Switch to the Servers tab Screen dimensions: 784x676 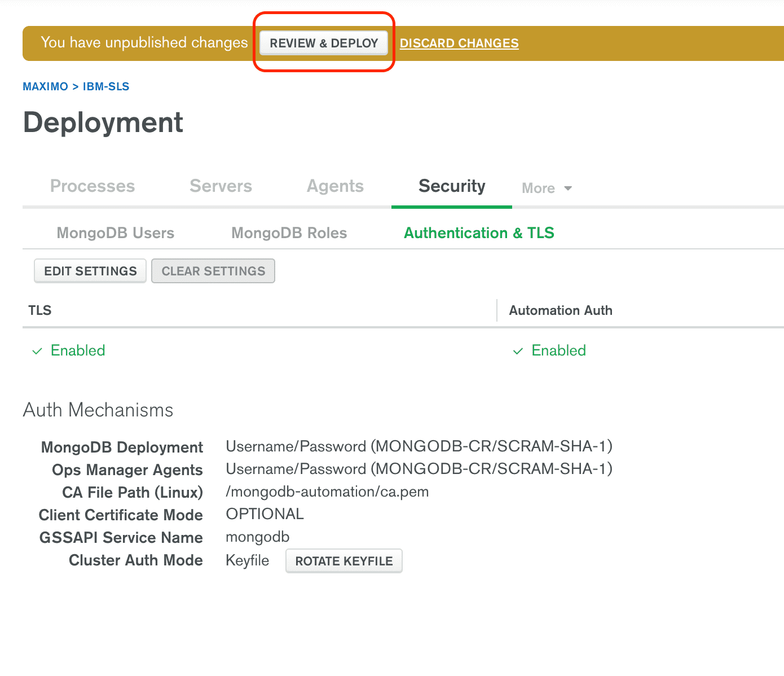coord(221,186)
